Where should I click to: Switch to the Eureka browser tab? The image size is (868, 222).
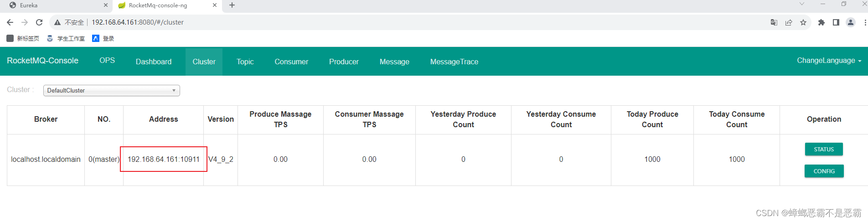point(58,5)
